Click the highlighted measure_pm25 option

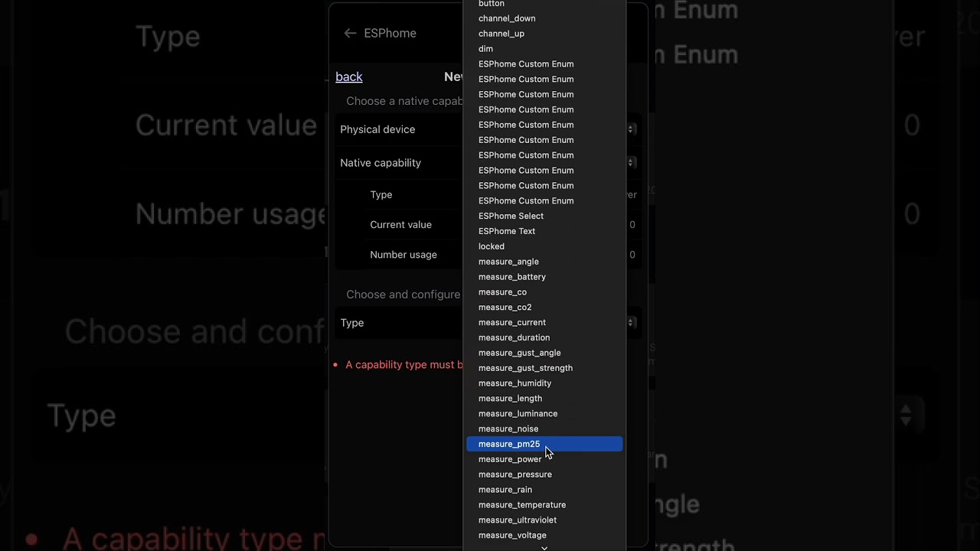coord(544,444)
